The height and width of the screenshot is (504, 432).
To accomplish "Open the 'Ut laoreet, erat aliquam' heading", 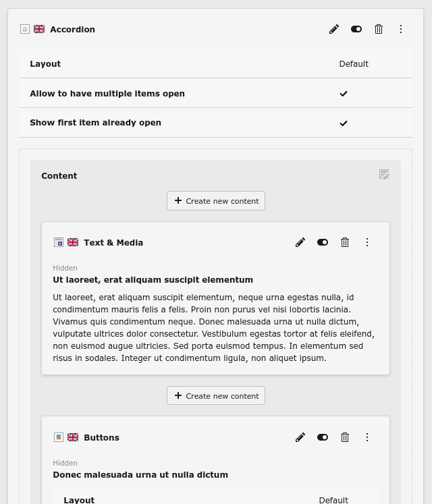I will coord(153,280).
